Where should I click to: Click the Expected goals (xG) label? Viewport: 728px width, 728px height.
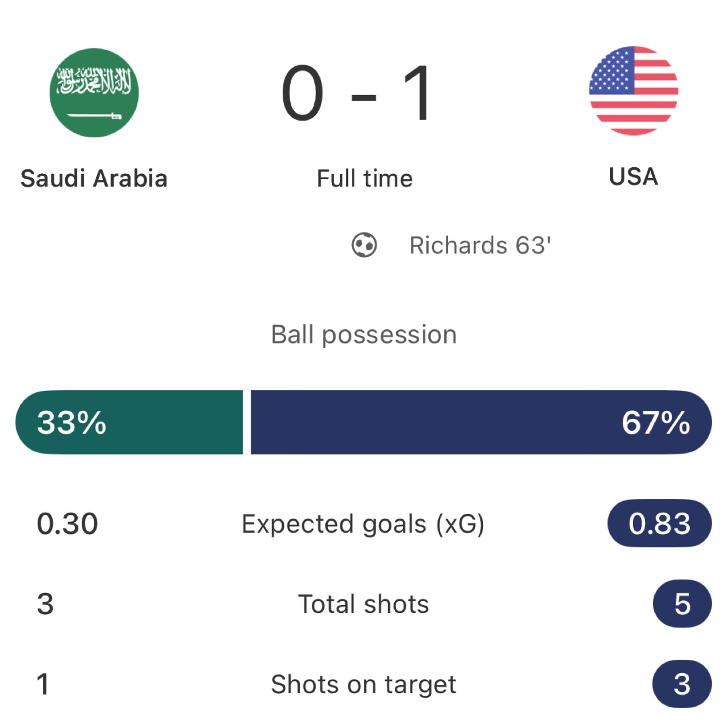[x=363, y=524]
